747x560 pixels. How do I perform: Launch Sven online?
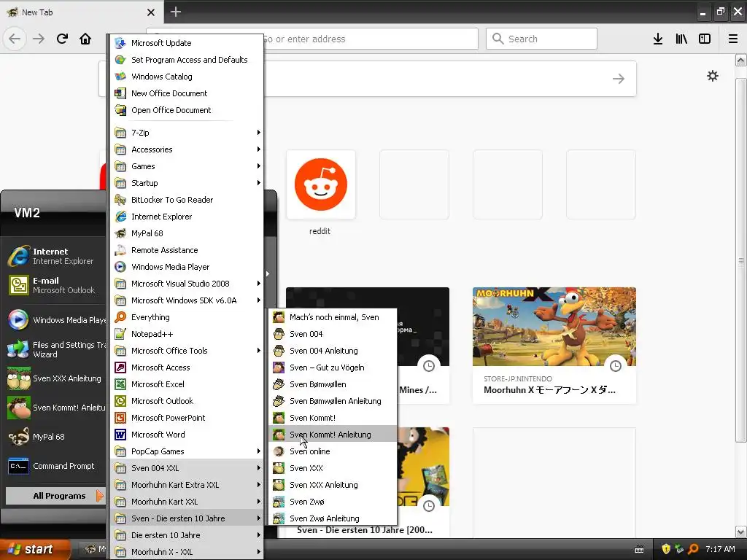(333, 451)
